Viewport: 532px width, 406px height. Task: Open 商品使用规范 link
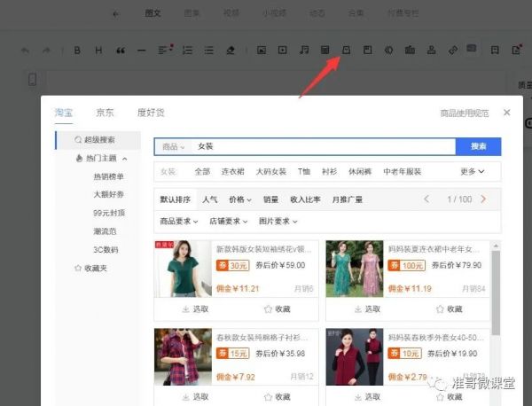pos(465,113)
